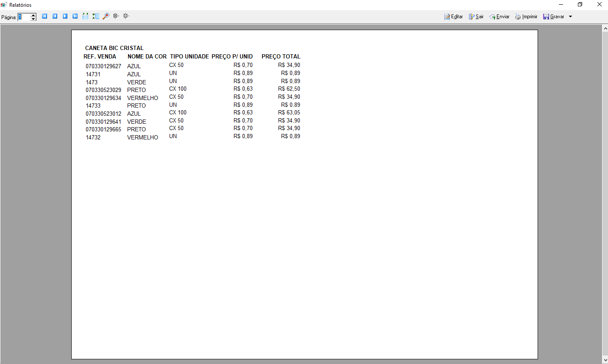Screen dimensions: 608x364
Task: Click the vertical scrollbar down arrow
Action: coord(605,360)
